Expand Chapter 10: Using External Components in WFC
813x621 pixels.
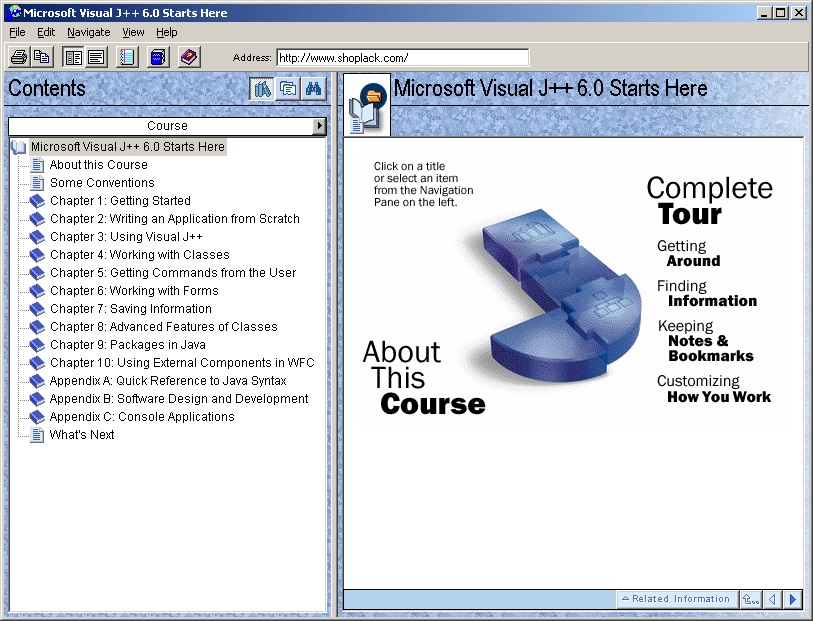pos(182,363)
